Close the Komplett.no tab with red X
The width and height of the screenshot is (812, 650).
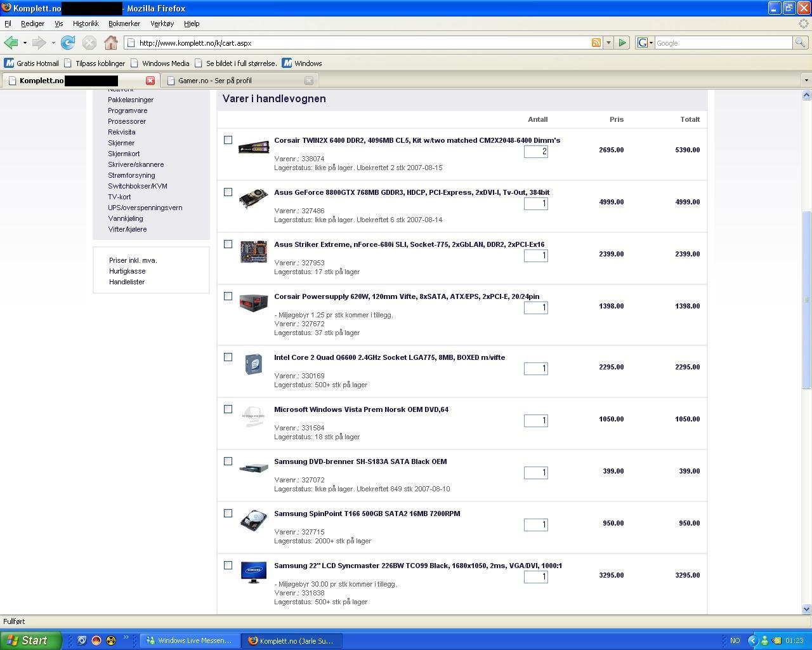[x=150, y=81]
